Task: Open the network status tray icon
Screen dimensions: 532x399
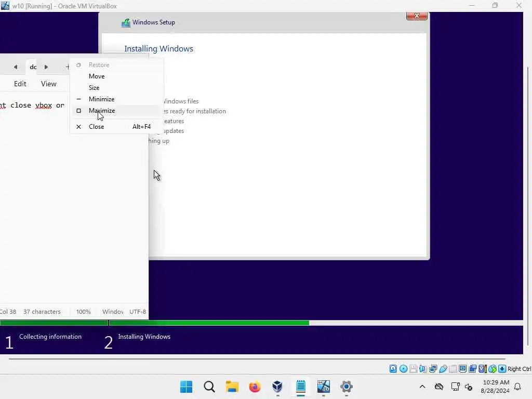Action: (455, 387)
